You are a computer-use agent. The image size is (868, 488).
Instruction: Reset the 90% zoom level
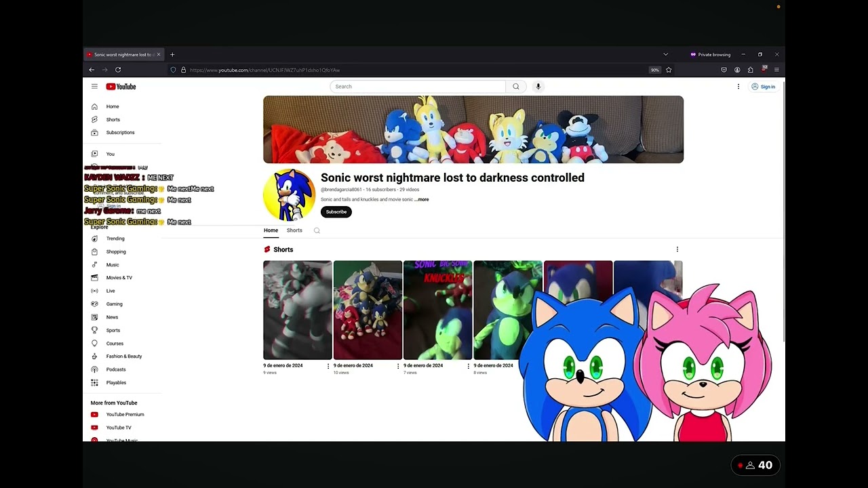tap(654, 70)
